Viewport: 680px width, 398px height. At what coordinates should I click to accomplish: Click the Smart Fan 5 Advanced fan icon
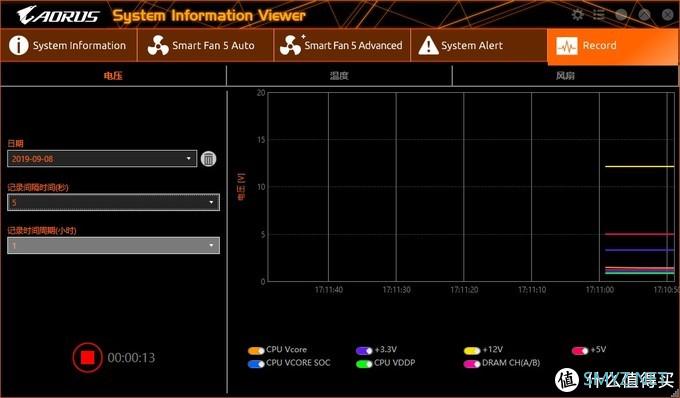(x=291, y=45)
